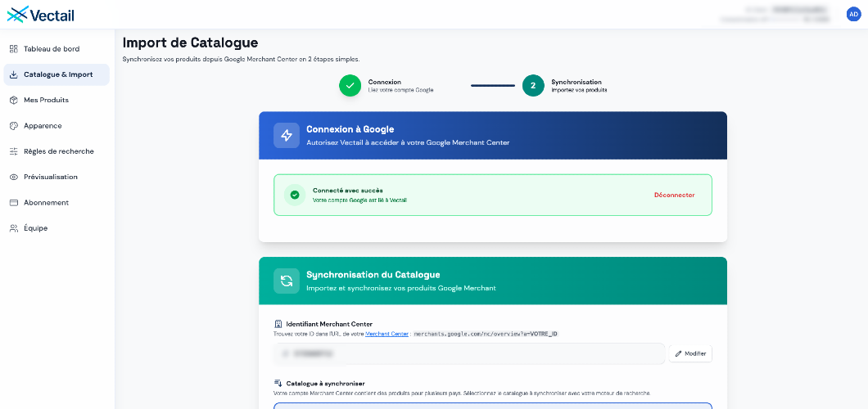This screenshot has height=409, width=868.
Task: Click the Vectail logo
Action: [x=40, y=15]
